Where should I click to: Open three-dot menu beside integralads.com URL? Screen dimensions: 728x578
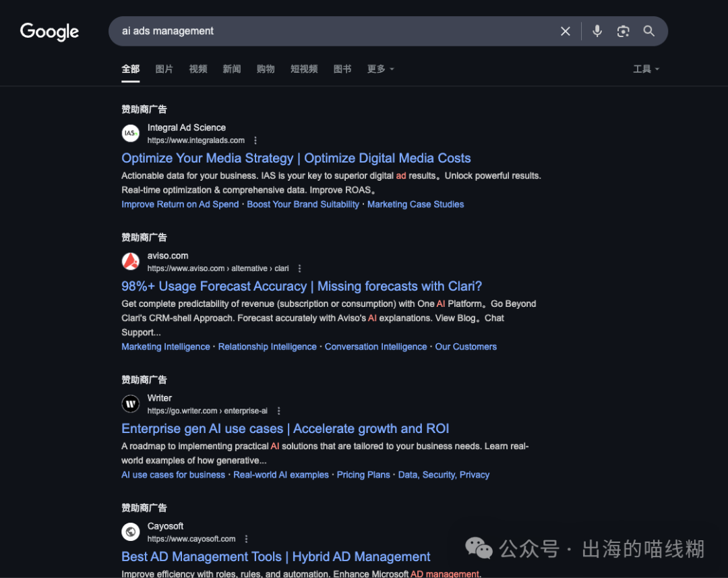click(255, 140)
